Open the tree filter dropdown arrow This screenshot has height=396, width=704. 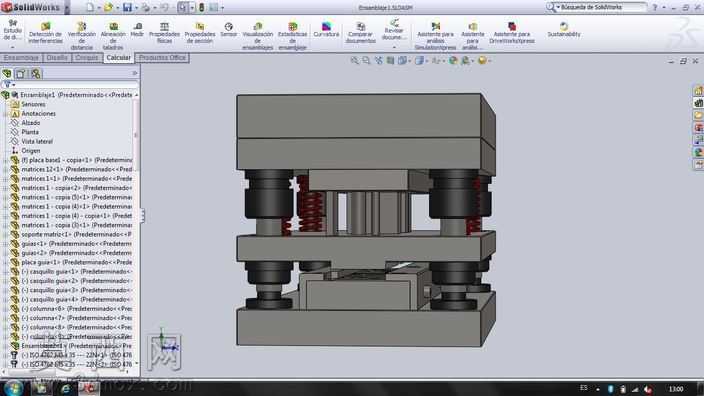[x=13, y=84]
